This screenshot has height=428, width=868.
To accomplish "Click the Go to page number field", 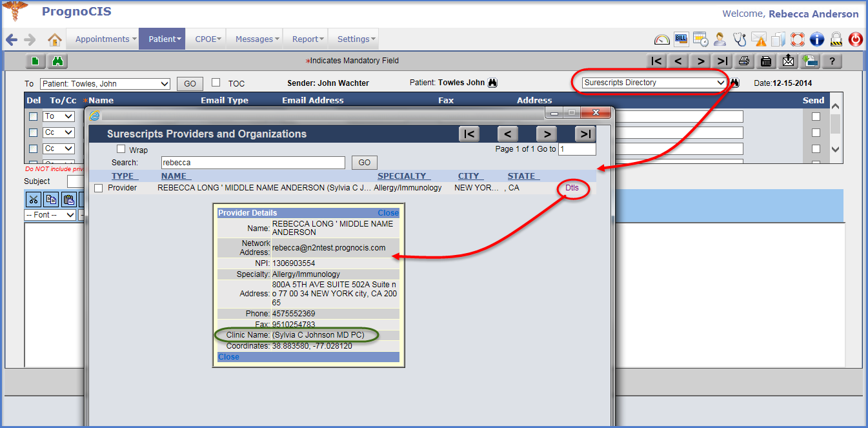I will click(x=577, y=149).
